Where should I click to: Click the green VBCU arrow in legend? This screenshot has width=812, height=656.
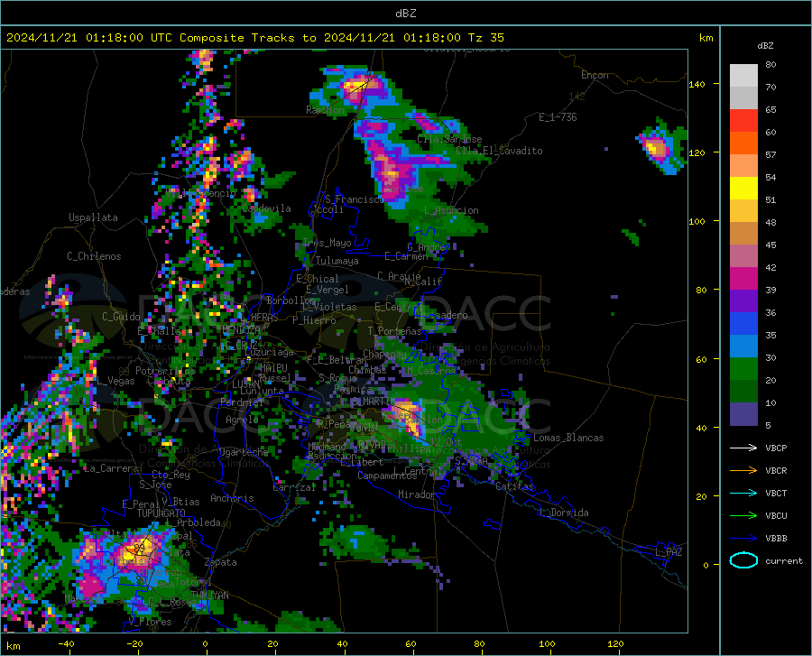[743, 516]
